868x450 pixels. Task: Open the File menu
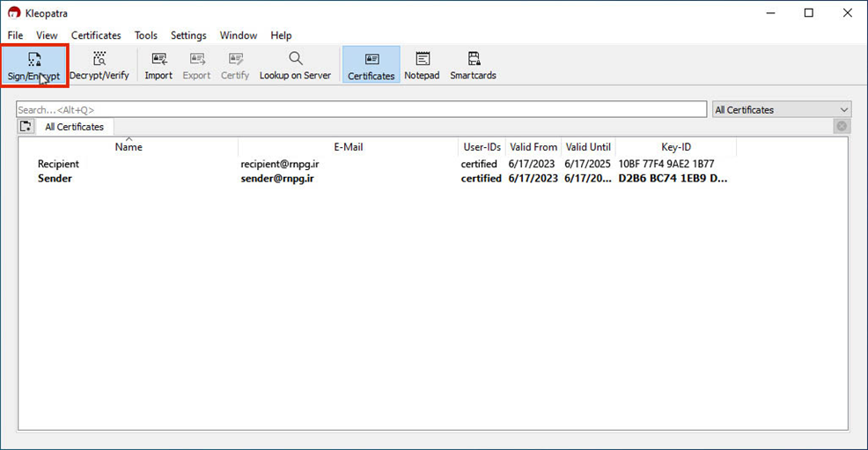click(16, 35)
